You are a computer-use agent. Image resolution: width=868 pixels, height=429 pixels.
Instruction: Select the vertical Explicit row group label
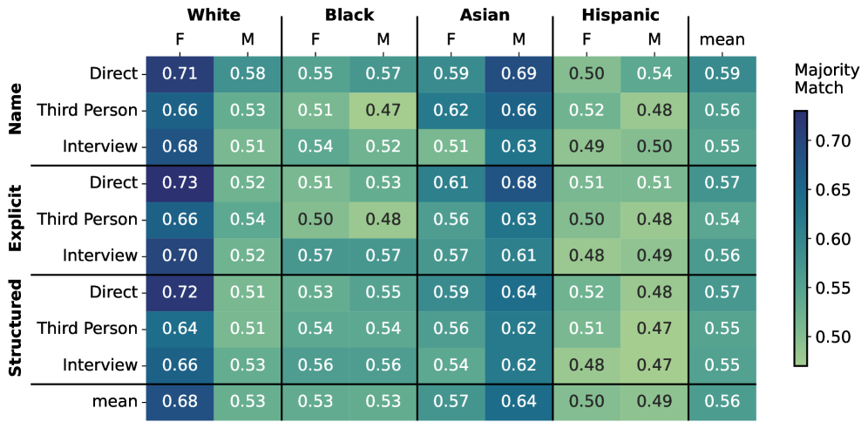(15, 219)
